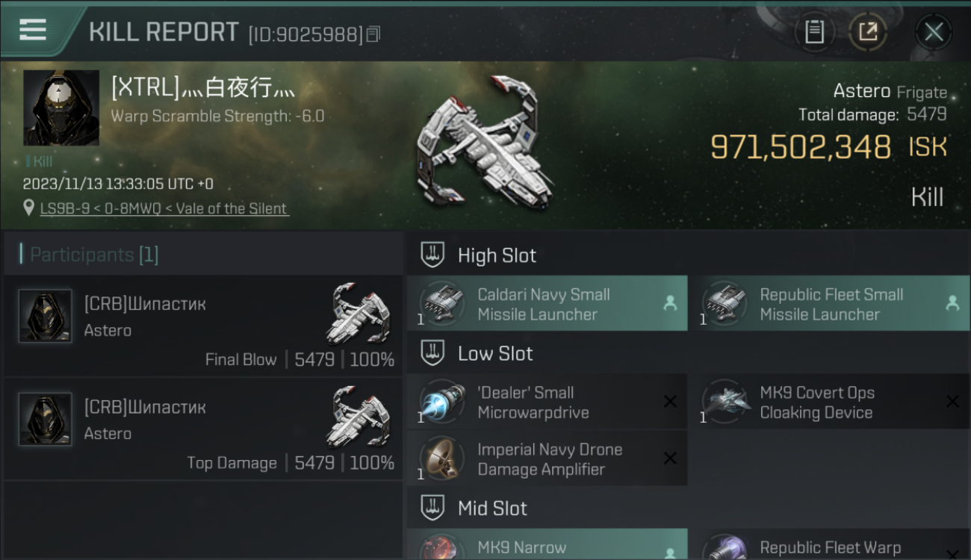Click the share/export report icon
Image resolution: width=971 pixels, height=560 pixels.
click(868, 31)
